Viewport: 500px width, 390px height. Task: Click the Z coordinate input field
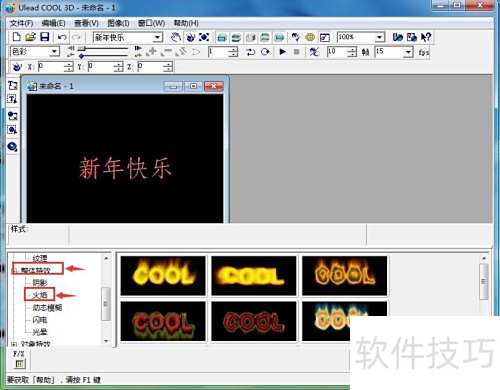[150, 67]
